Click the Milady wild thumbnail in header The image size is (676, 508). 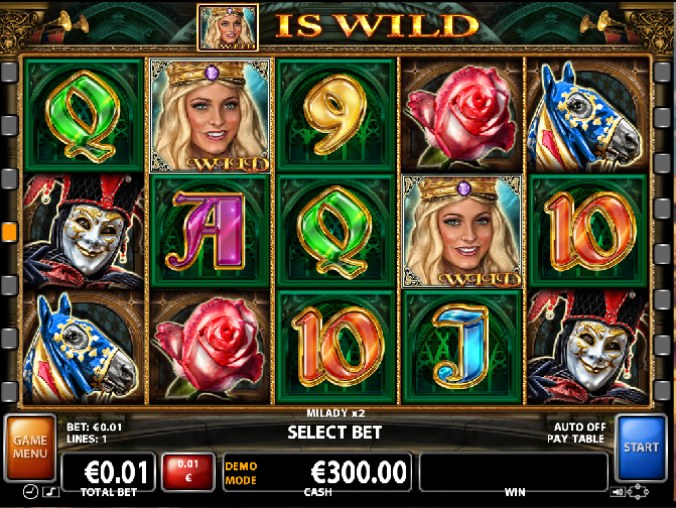coord(228,27)
